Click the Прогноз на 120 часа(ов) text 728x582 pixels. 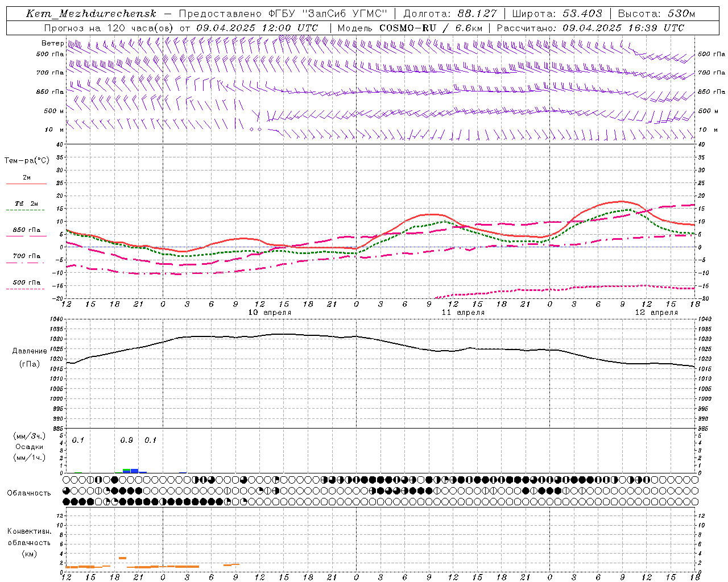pos(109,28)
